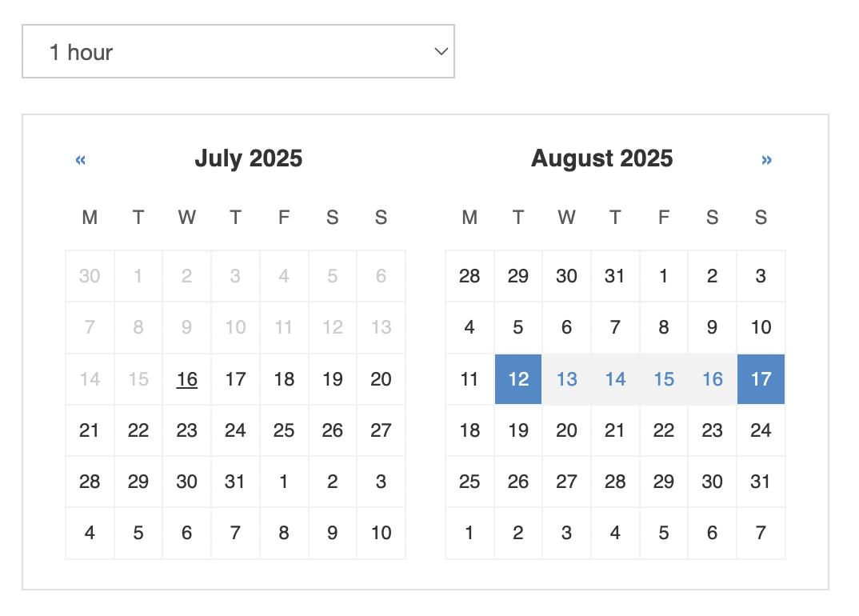Pick August 11 in the calendar
Viewport: 859px width, 616px height.
469,379
